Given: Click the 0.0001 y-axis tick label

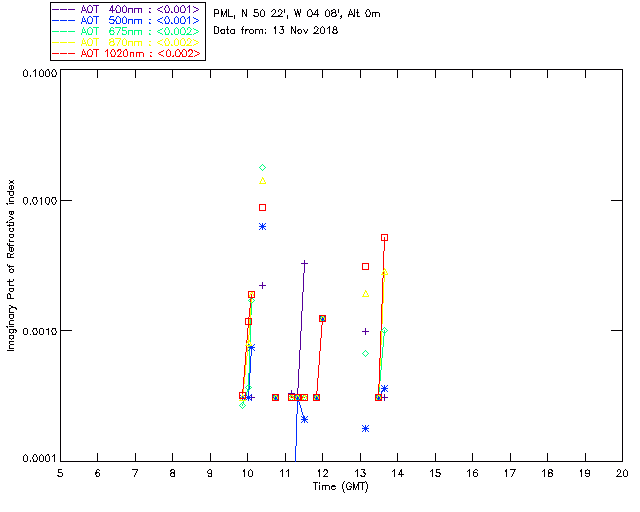Looking at the screenshot, I should pos(39,459).
